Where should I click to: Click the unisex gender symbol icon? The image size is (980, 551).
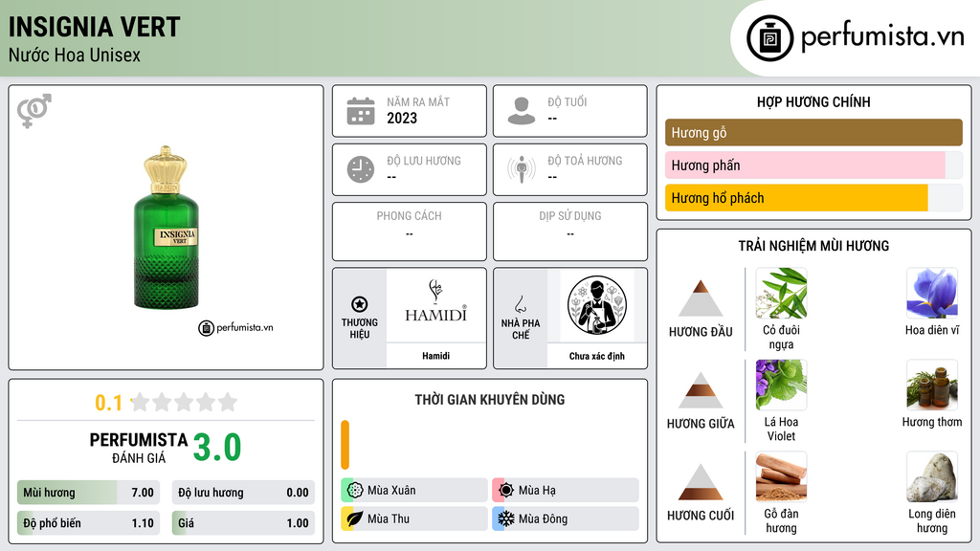click(34, 111)
